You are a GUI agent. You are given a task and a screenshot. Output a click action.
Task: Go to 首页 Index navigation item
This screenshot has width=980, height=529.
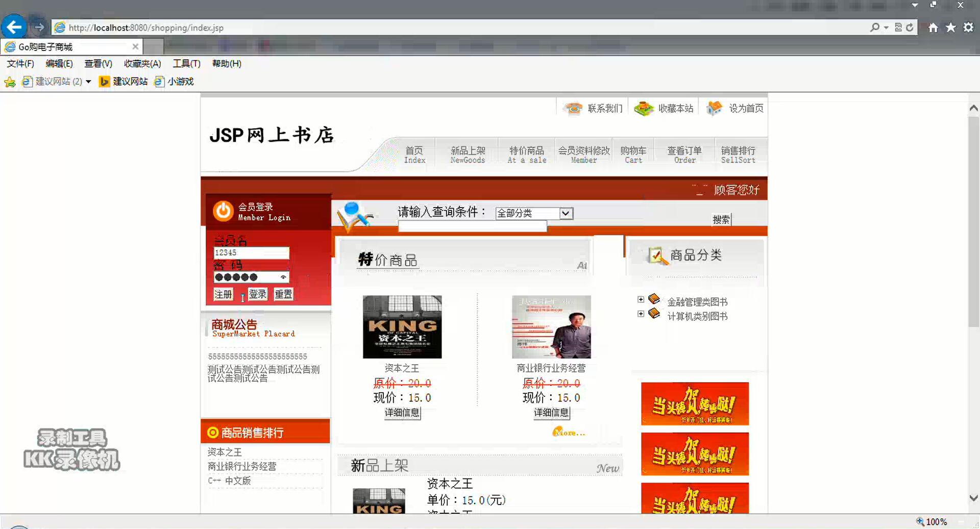[x=414, y=155]
